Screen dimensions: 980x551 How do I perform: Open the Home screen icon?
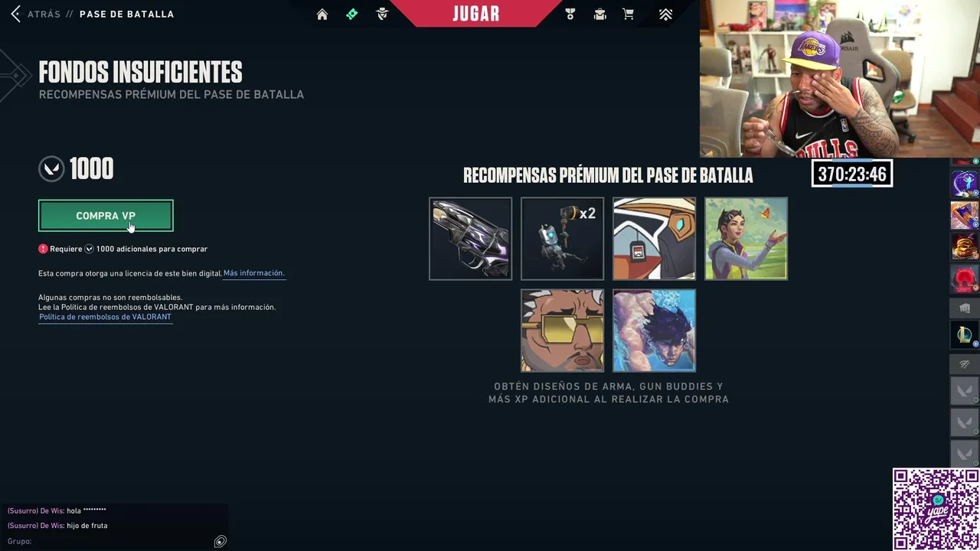322,15
